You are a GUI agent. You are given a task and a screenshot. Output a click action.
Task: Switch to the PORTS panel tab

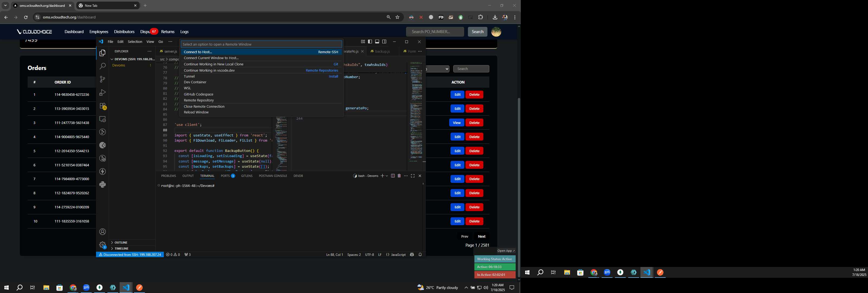[x=228, y=176]
